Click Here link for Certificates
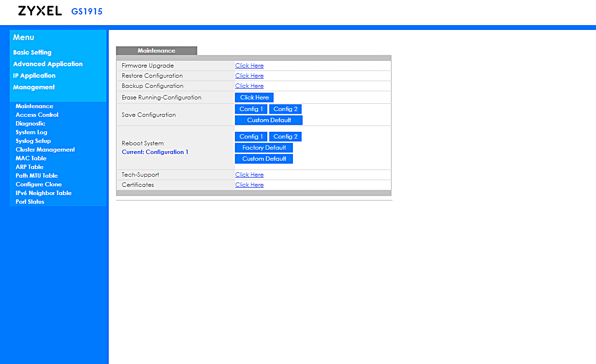 point(249,185)
